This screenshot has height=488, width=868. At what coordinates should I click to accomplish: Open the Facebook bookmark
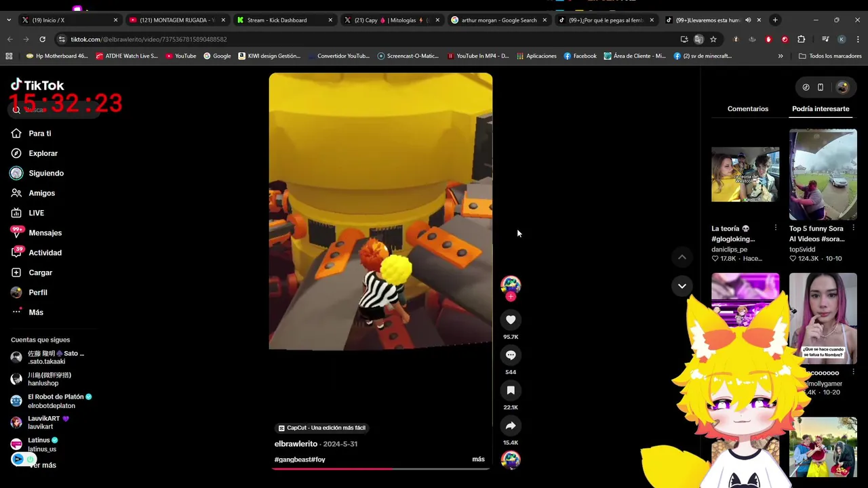coord(580,56)
